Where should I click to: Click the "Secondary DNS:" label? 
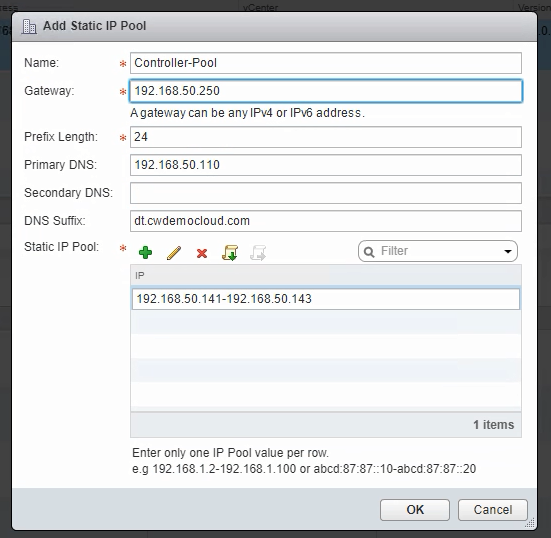pyautogui.click(x=69, y=193)
